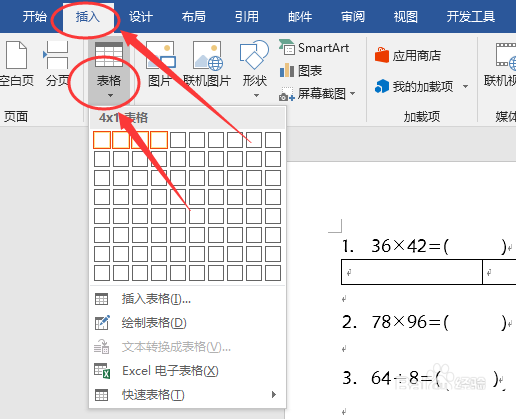Switch to the 设计 design tab

click(141, 17)
